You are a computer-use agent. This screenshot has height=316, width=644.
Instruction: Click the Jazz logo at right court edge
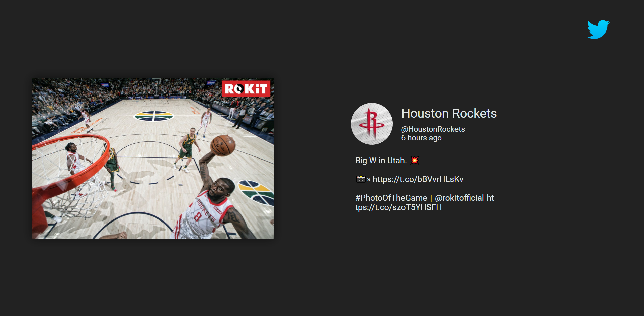pos(257,192)
